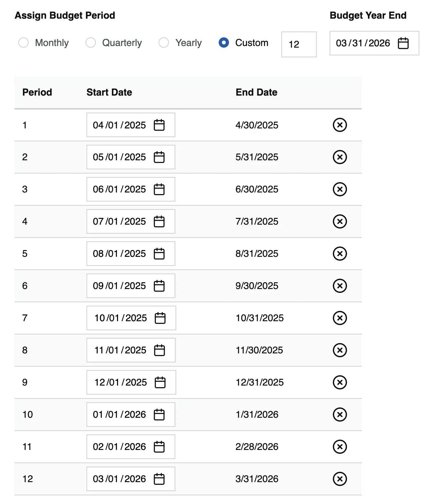Screen dimensions: 438x504
Task: Open calendar for 10/01/2025 start date
Action: coord(160,318)
